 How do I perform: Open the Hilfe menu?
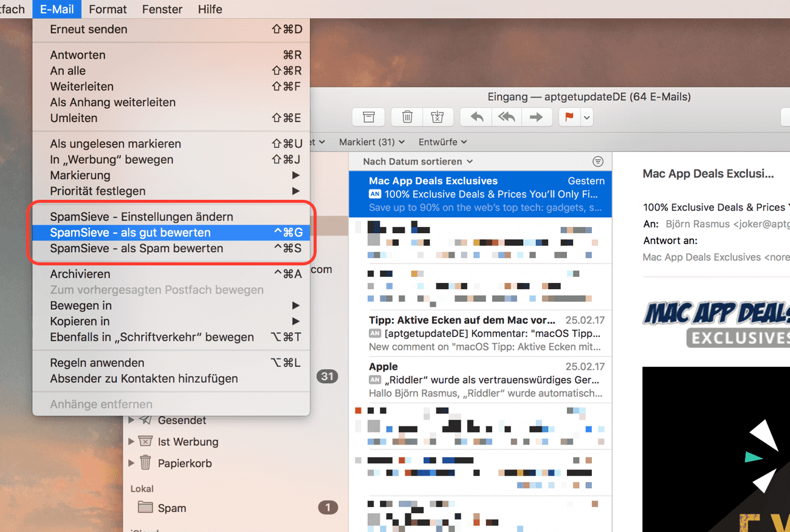click(x=210, y=9)
